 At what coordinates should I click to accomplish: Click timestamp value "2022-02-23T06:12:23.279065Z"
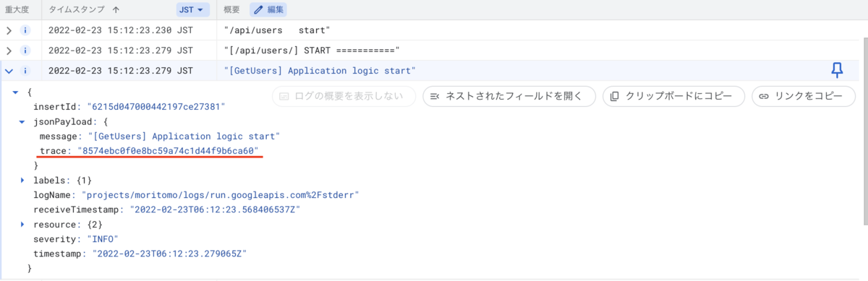(x=170, y=254)
